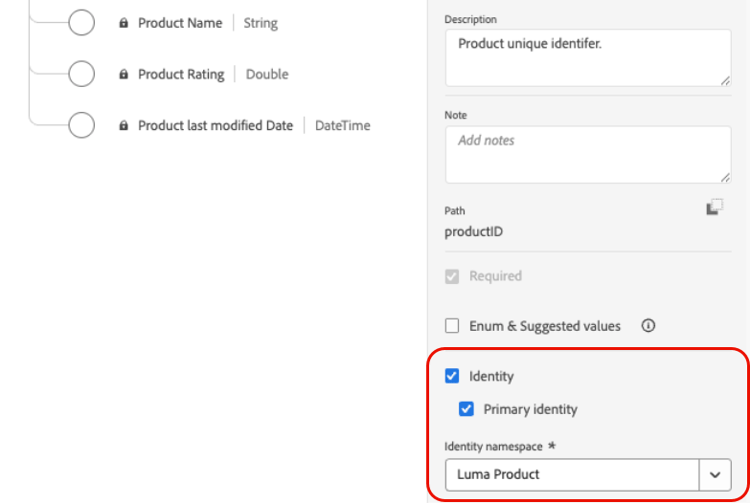Click into the Description text area
The width and height of the screenshot is (750, 503).
coord(587,58)
